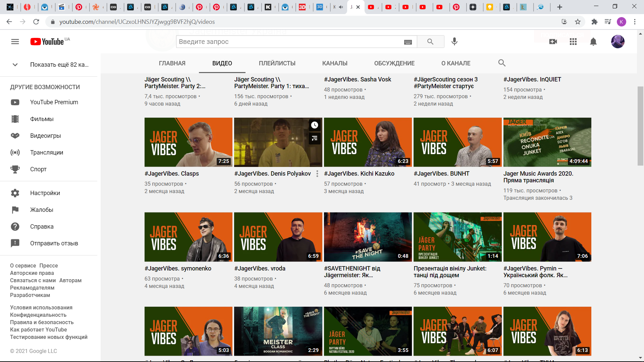Click Конфиденциальность footer link

pyautogui.click(x=38, y=315)
